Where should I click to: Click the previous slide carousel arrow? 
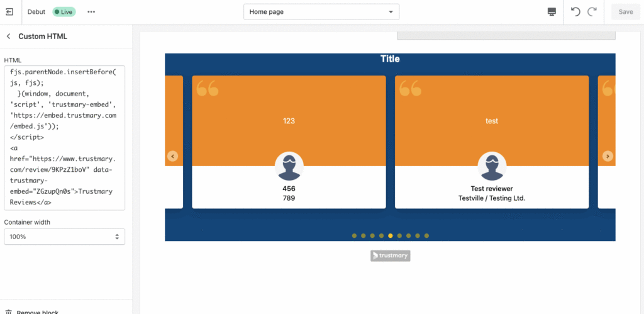pyautogui.click(x=172, y=156)
